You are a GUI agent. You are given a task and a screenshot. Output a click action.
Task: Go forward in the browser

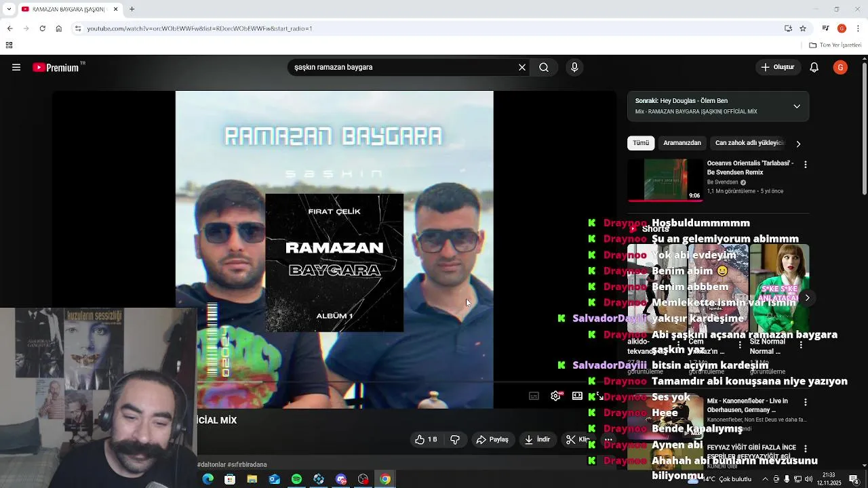coord(26,28)
